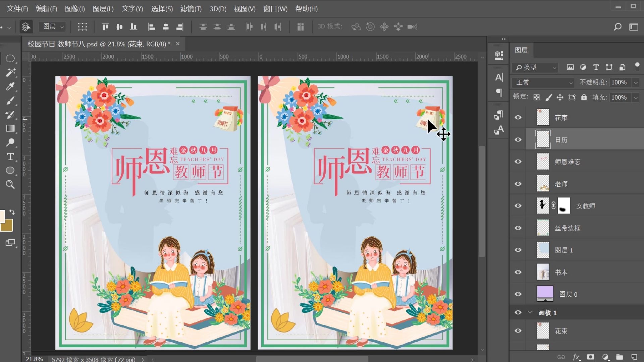Hide the 书本 layer
644x362 pixels.
pyautogui.click(x=518, y=272)
